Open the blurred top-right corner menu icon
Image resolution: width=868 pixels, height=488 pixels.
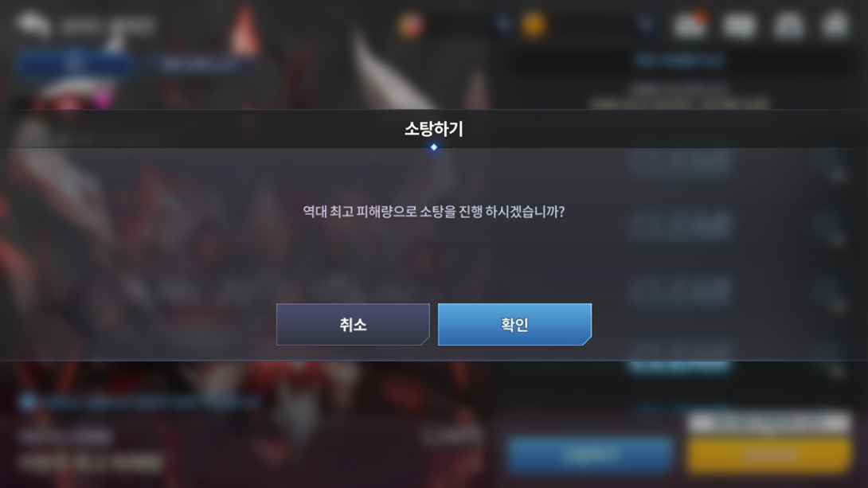[836, 25]
